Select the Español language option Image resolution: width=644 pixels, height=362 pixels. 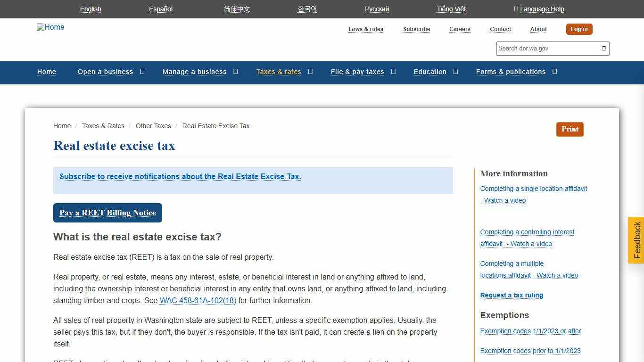pyautogui.click(x=160, y=9)
